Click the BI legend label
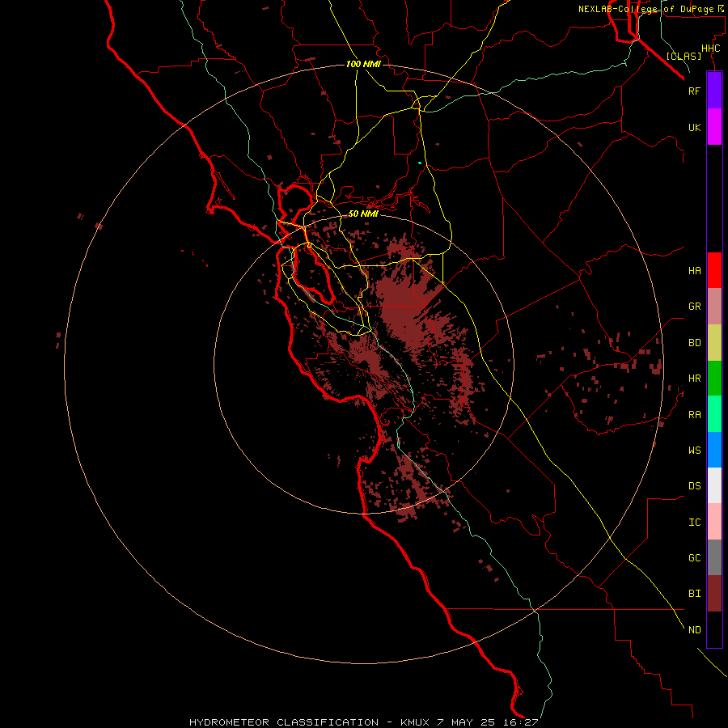This screenshot has width=728, height=728. [694, 594]
